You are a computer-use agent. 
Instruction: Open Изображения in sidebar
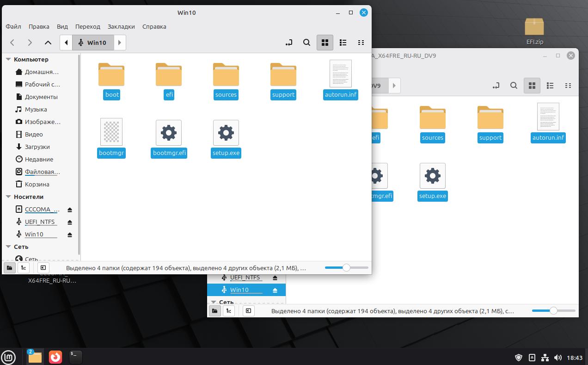click(41, 122)
